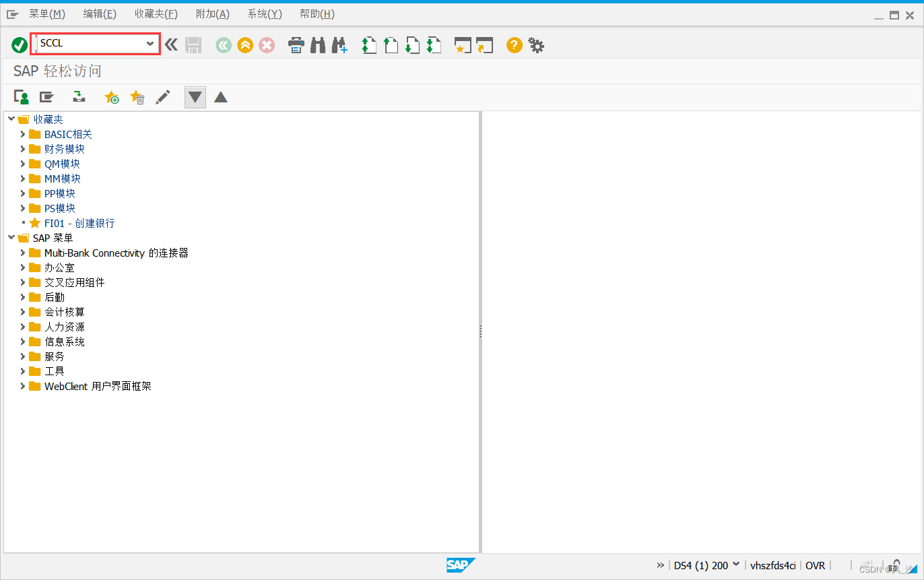924x580 pixels.
Task: Show the User menu icon
Action: click(x=22, y=97)
